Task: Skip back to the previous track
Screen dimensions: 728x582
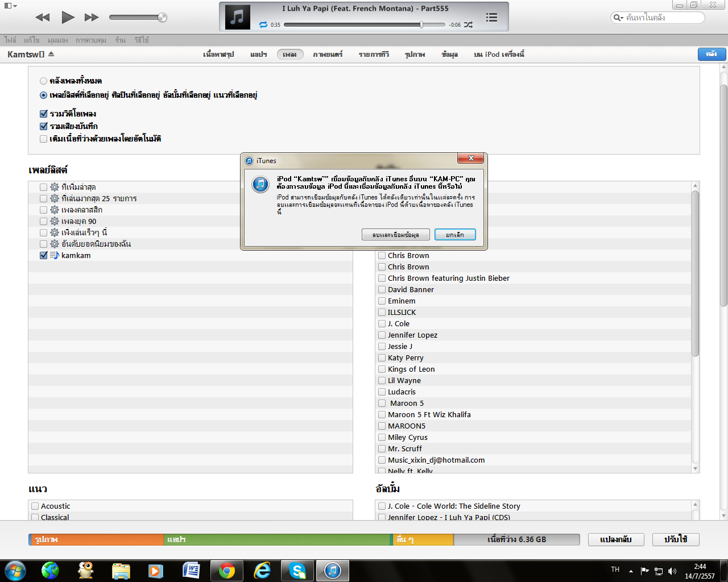Action: [43, 18]
